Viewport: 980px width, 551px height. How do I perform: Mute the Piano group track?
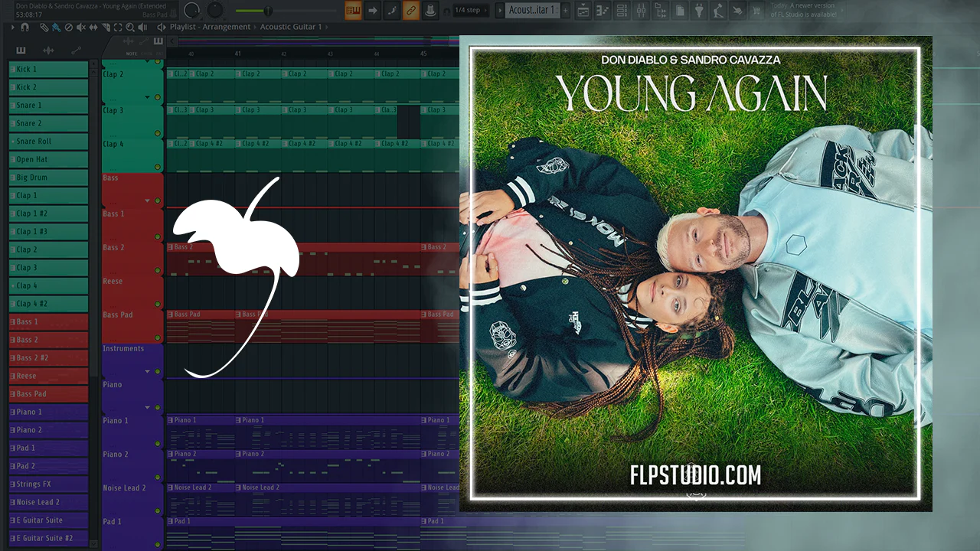(158, 407)
